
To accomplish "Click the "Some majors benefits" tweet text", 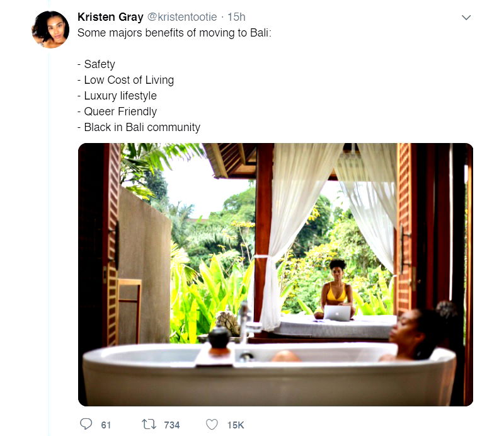I will click(175, 33).
